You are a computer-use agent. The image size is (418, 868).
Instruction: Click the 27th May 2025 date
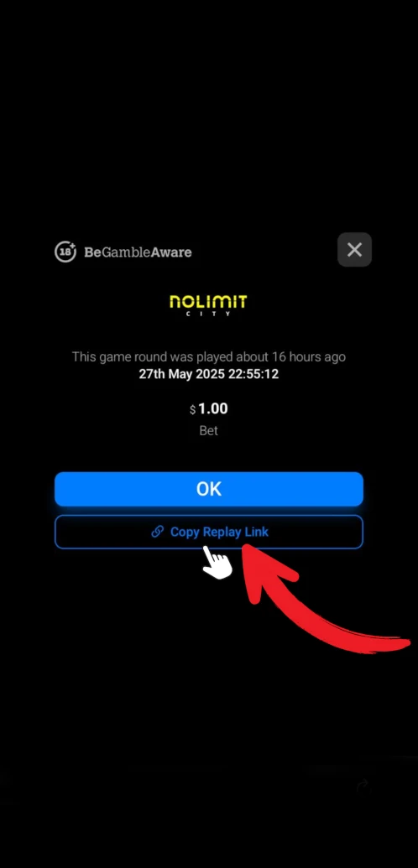tap(180, 374)
